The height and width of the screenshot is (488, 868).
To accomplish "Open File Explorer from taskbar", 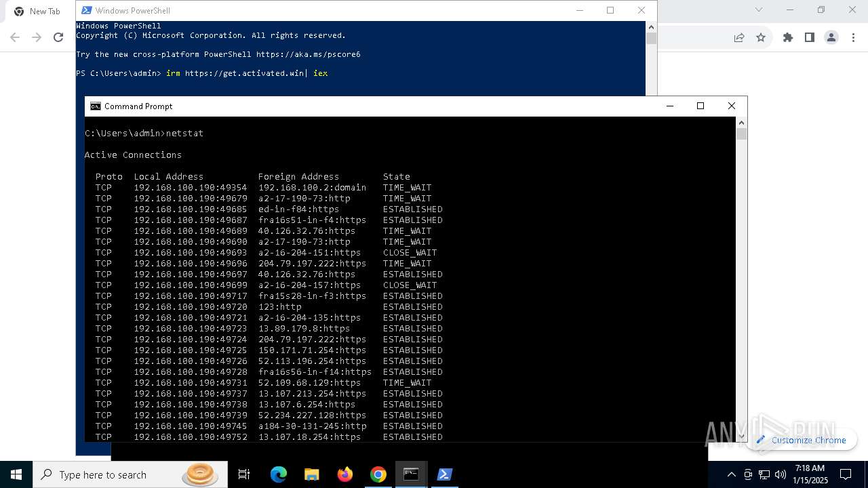I will 311,474.
